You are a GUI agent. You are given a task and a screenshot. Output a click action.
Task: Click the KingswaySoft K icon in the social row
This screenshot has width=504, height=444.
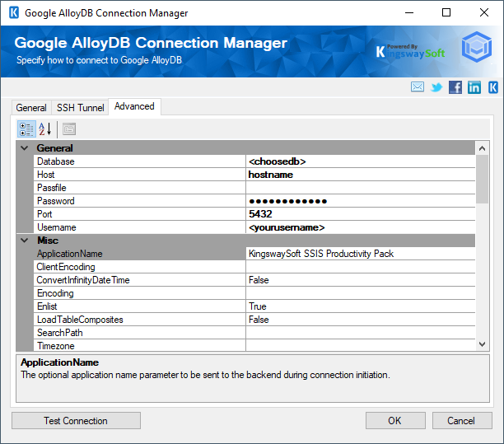click(493, 87)
